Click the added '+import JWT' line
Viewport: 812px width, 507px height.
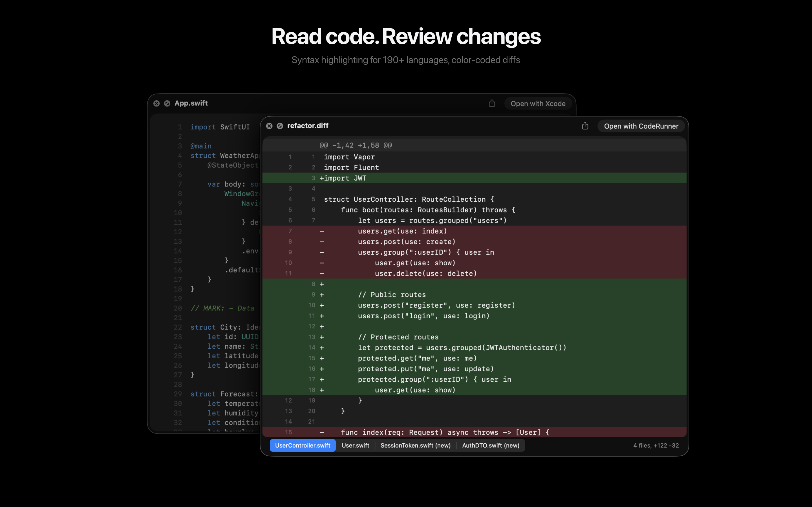[x=343, y=178]
